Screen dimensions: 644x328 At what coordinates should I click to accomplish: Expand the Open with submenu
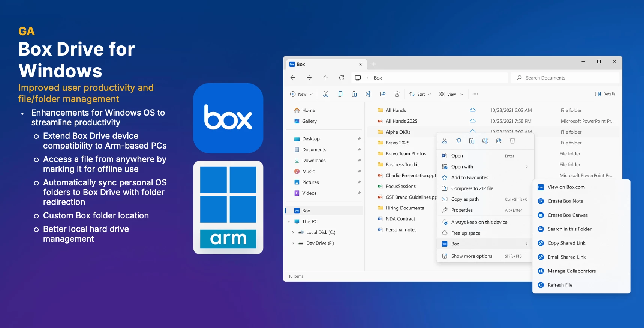(526, 167)
